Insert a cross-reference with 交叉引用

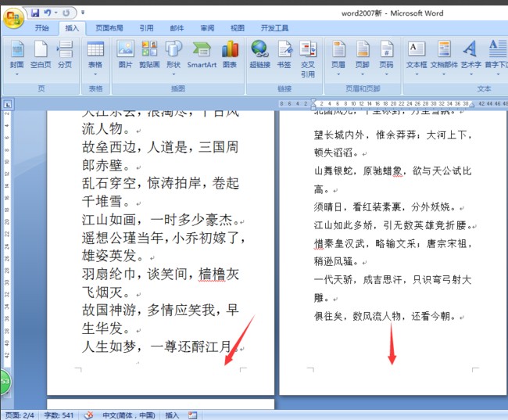point(308,59)
